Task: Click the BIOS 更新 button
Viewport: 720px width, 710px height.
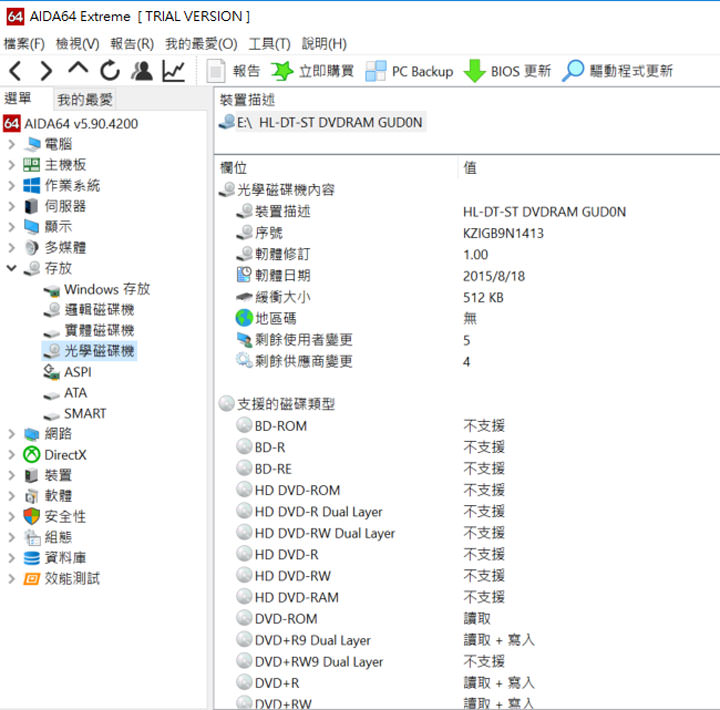Action: [x=508, y=71]
